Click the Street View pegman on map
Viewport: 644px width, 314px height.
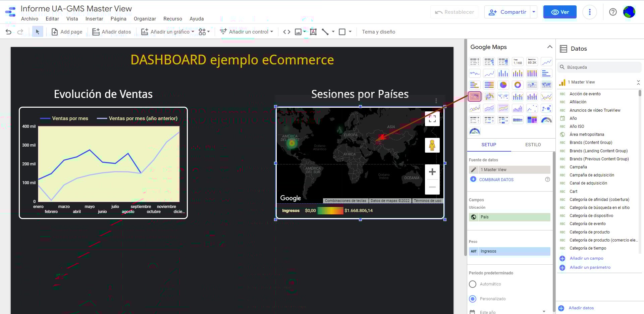point(432,145)
